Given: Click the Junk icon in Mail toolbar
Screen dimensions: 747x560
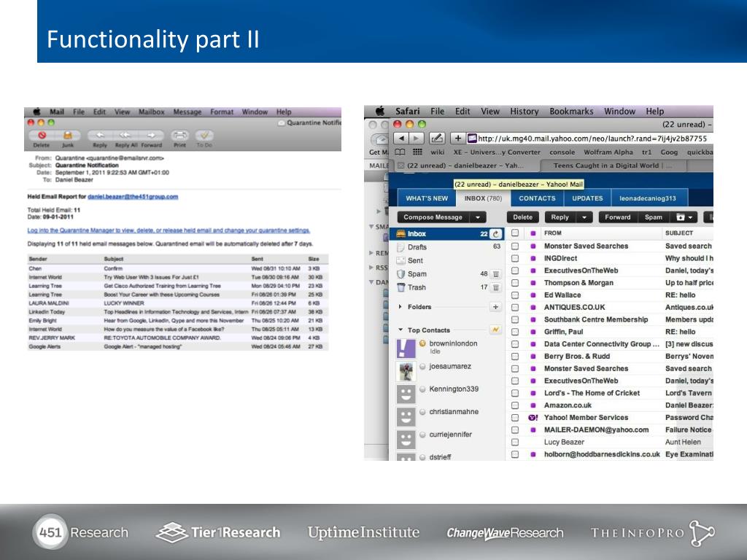Looking at the screenshot, I should point(68,136).
